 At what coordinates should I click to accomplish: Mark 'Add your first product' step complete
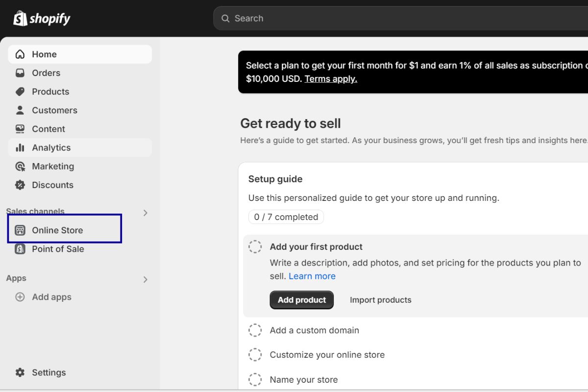pyautogui.click(x=255, y=246)
